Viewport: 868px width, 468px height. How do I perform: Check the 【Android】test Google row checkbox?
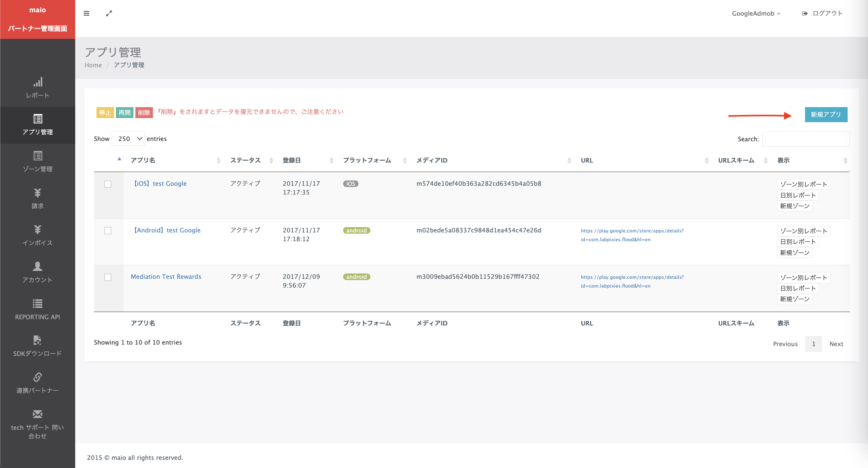coord(108,231)
